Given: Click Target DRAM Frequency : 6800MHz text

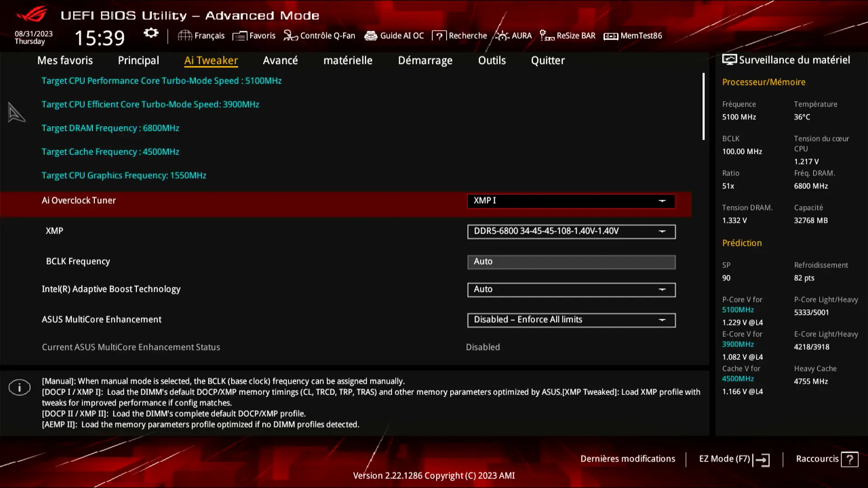Looking at the screenshot, I should pos(110,128).
